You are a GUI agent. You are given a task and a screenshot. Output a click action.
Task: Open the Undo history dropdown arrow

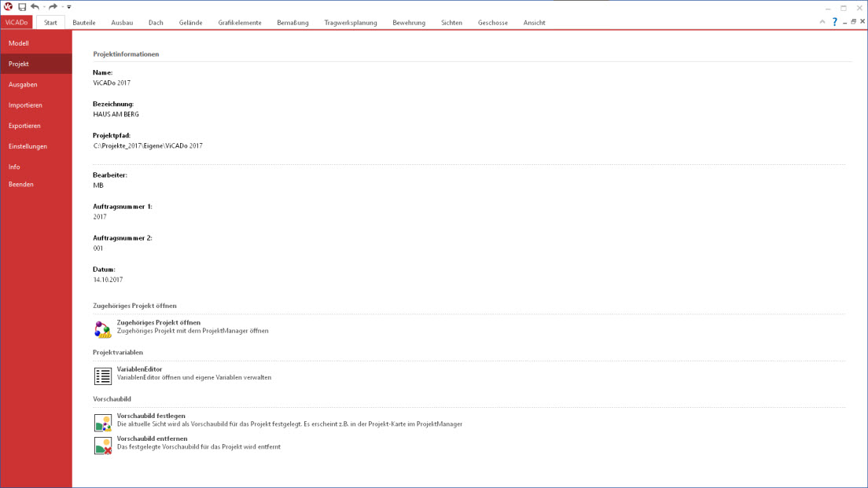(44, 7)
